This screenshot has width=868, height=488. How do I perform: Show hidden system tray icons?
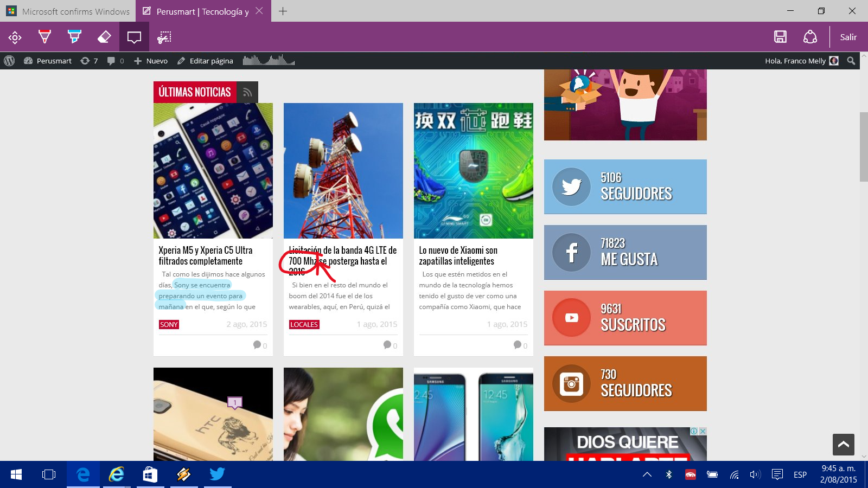647,474
